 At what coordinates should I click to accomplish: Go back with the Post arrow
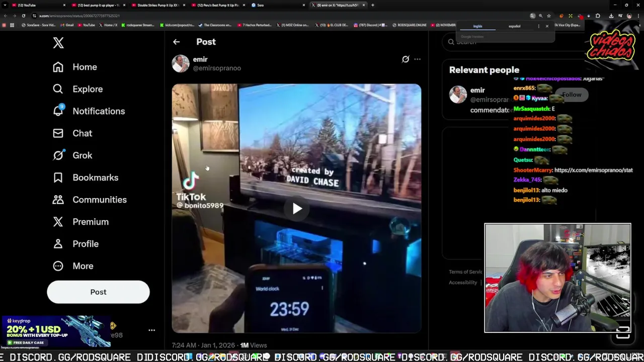pos(176,42)
